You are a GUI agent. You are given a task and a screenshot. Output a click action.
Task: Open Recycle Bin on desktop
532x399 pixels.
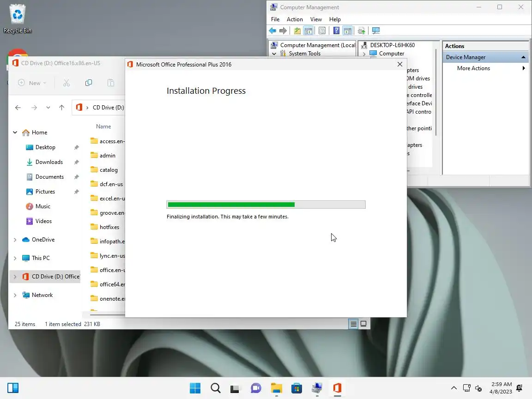tap(17, 18)
